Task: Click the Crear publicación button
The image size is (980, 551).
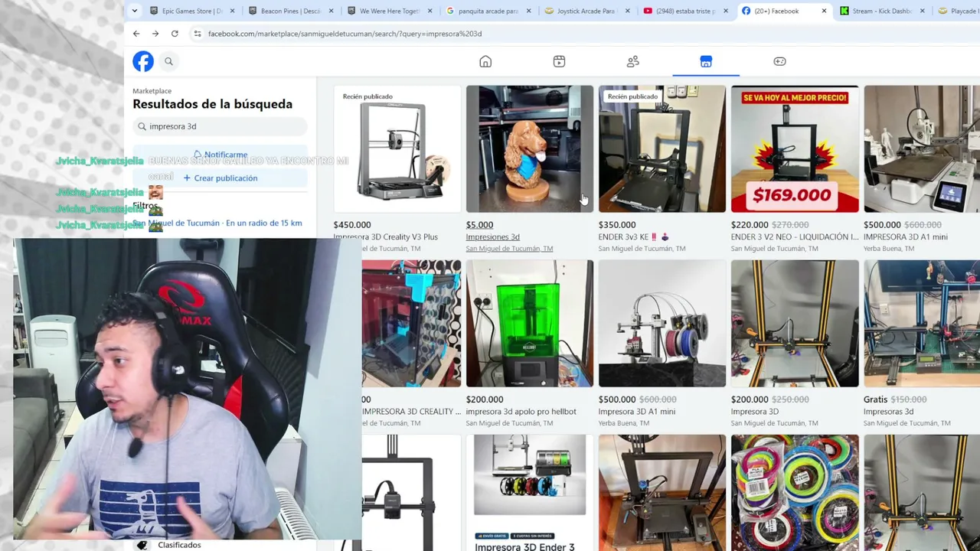Action: pyautogui.click(x=220, y=178)
